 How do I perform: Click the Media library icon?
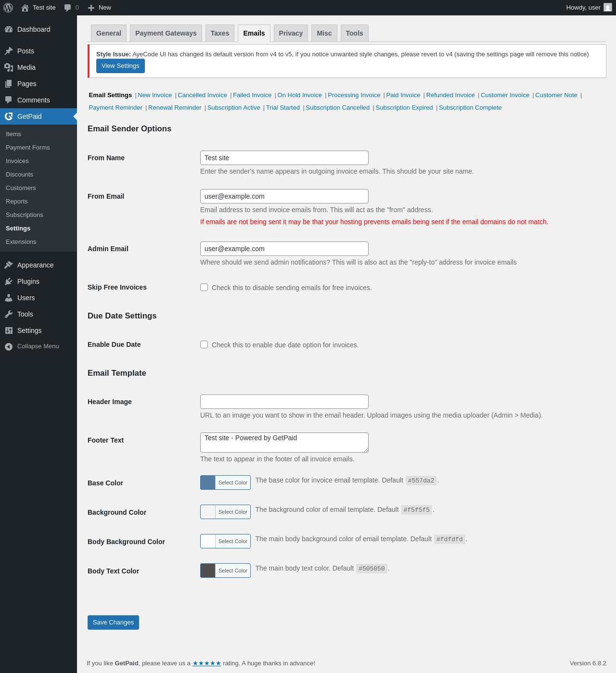[9, 67]
